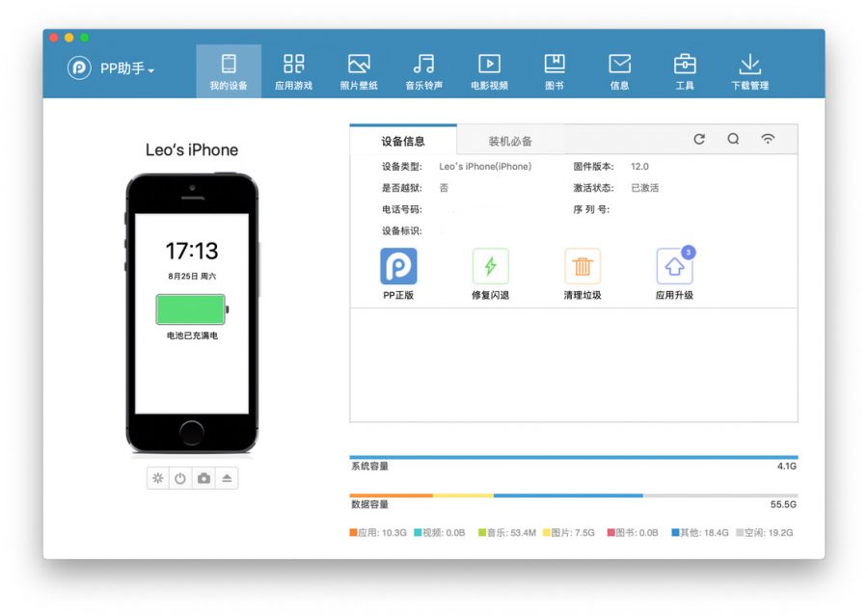Click the PP助手 round logo icon
Viewport: 868px width, 616px height.
click(79, 68)
